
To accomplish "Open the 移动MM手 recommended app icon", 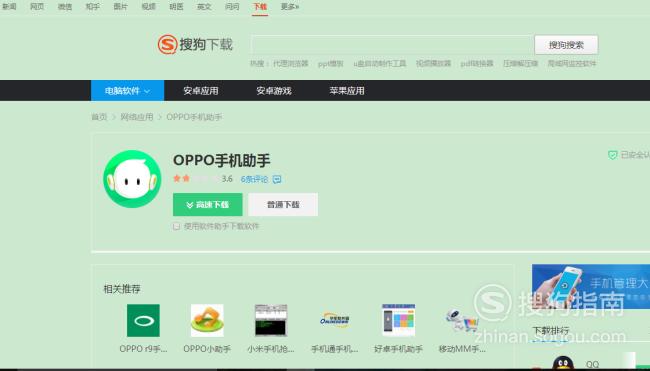I will pyautogui.click(x=462, y=320).
